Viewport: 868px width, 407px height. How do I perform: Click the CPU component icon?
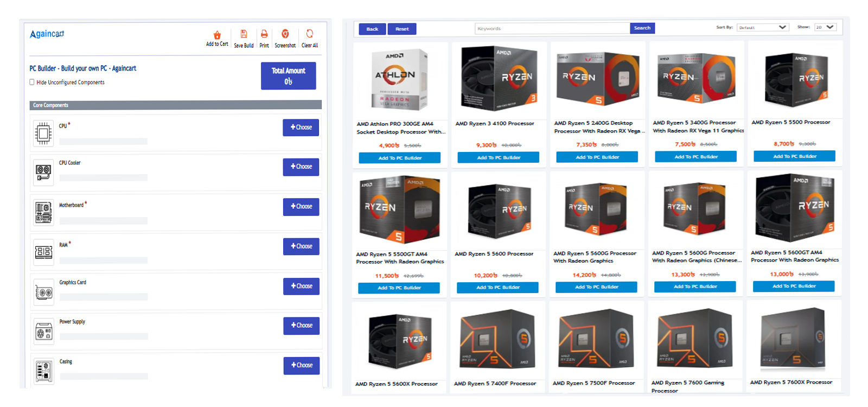coord(43,133)
